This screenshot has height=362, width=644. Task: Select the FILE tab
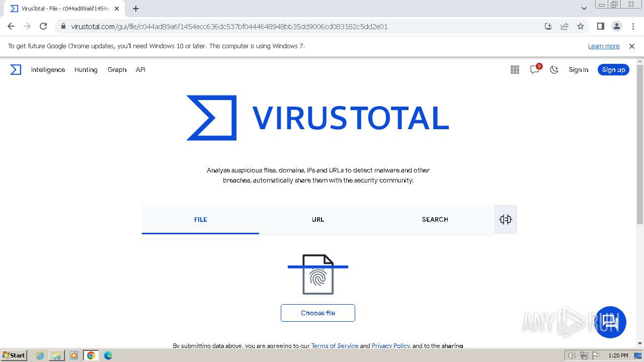tap(200, 219)
